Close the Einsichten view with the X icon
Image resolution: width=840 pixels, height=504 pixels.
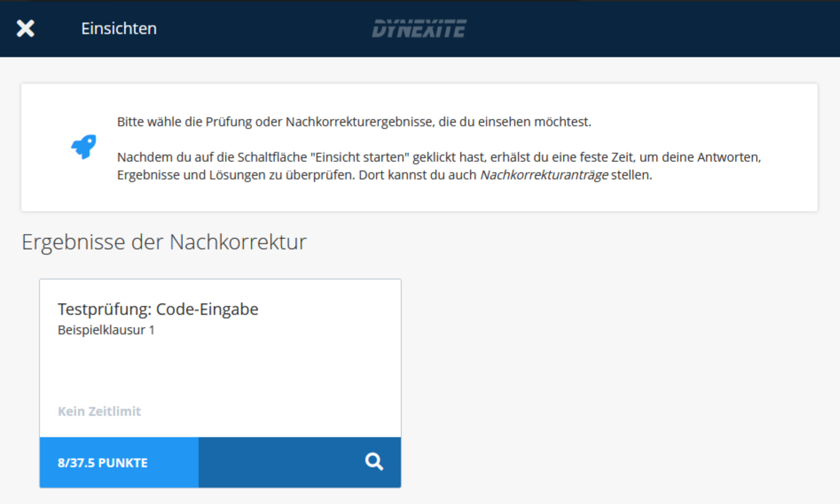coord(25,28)
